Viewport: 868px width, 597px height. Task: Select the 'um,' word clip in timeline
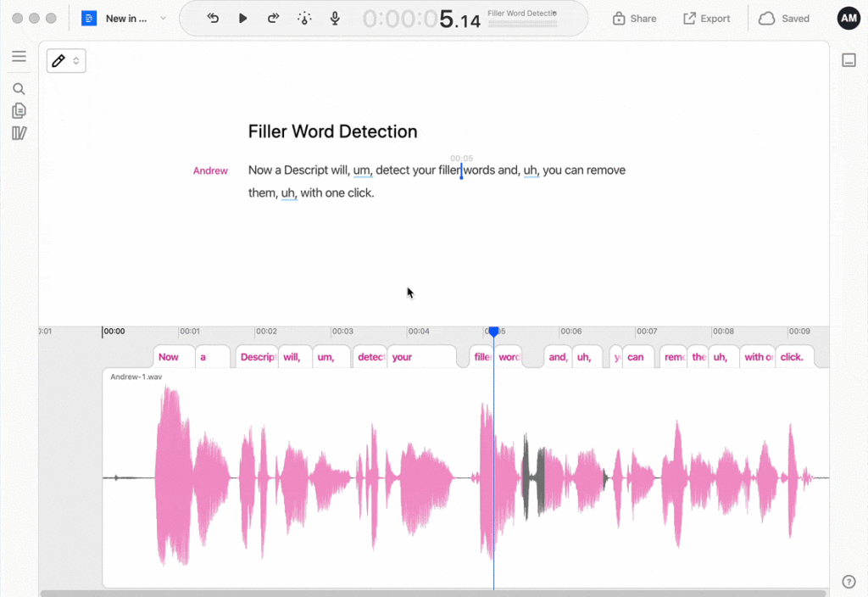[x=331, y=357]
